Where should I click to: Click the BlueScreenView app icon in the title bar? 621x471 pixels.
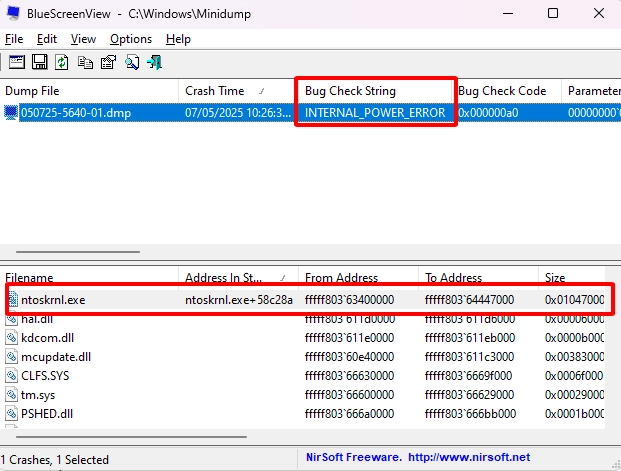pyautogui.click(x=13, y=13)
